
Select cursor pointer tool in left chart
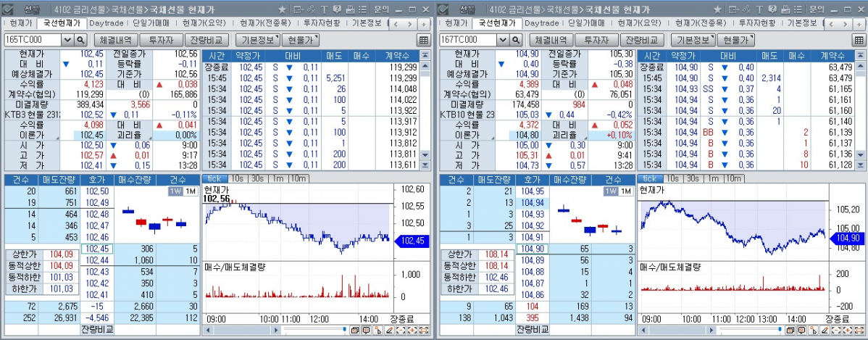point(377,330)
